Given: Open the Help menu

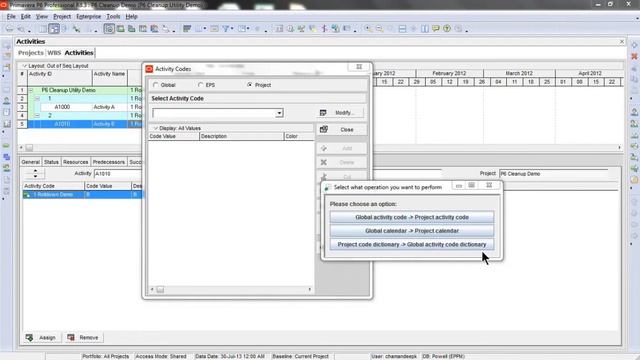Looking at the screenshot, I should tap(131, 17).
